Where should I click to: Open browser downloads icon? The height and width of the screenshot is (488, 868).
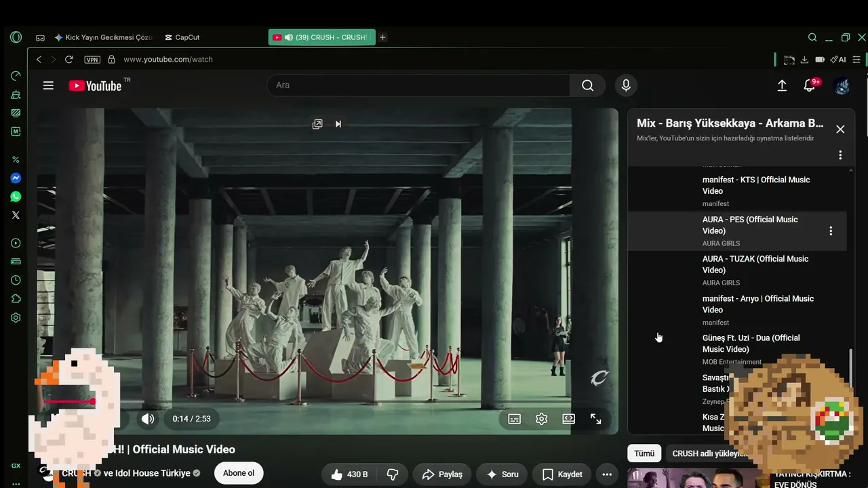[x=804, y=60]
